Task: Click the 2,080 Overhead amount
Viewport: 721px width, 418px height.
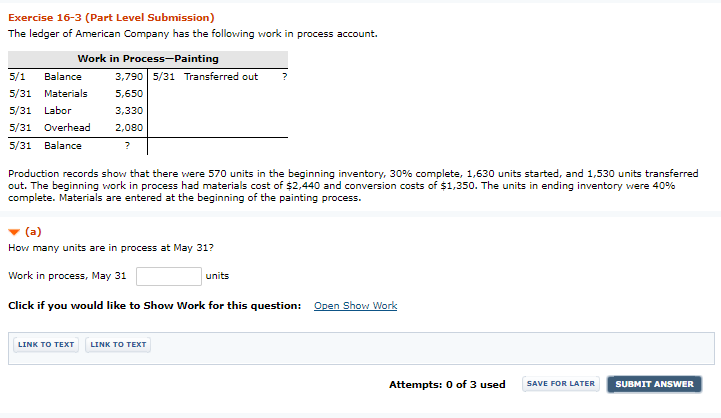Action: (x=128, y=128)
